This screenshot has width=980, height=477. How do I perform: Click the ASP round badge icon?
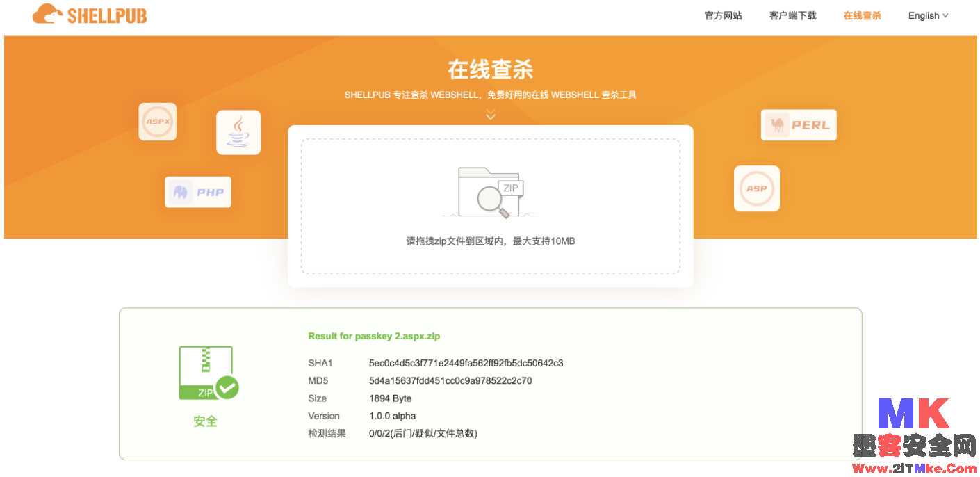click(757, 188)
